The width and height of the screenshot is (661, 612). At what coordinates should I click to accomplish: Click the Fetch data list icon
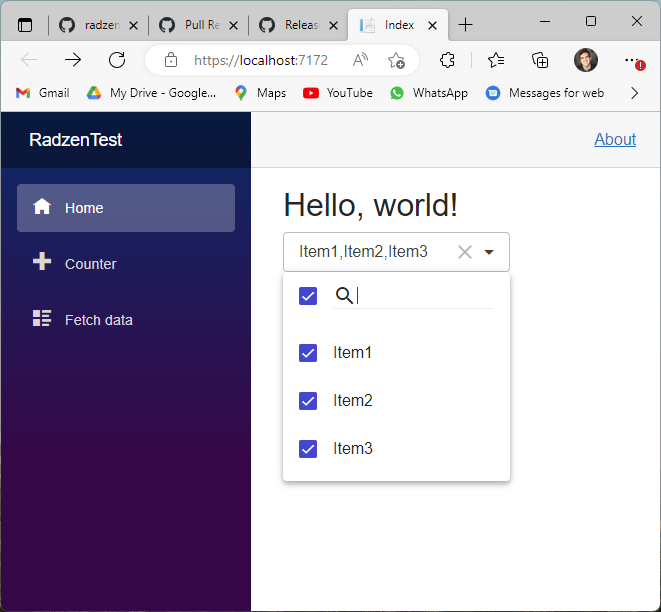pyautogui.click(x=42, y=318)
